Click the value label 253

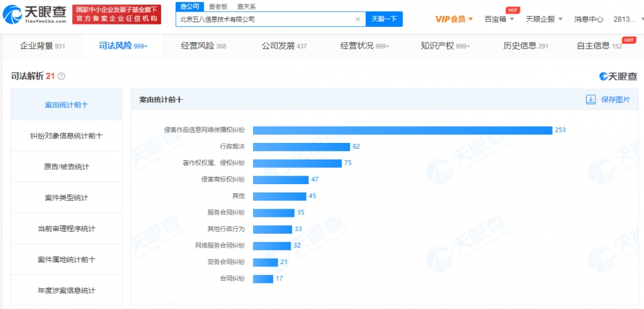561,130
